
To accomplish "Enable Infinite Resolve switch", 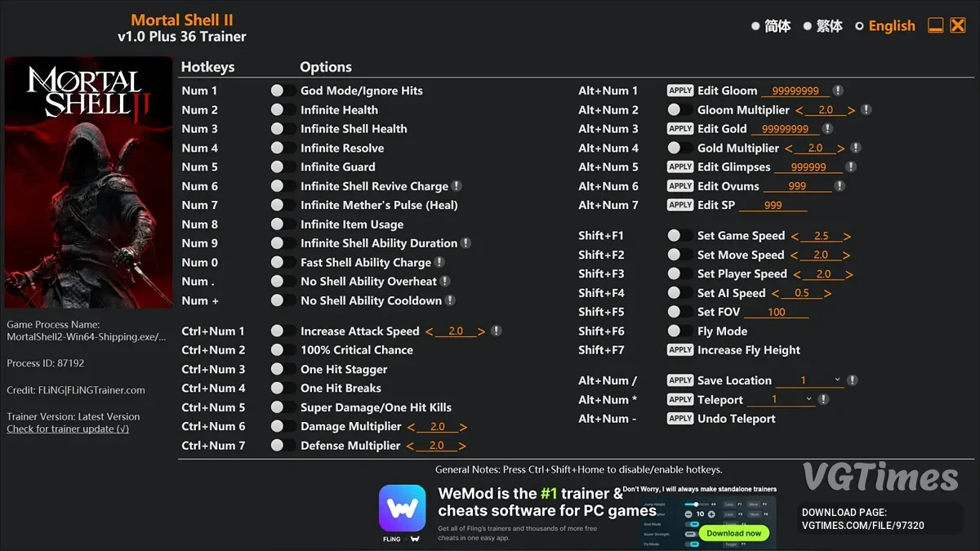I will pos(283,149).
